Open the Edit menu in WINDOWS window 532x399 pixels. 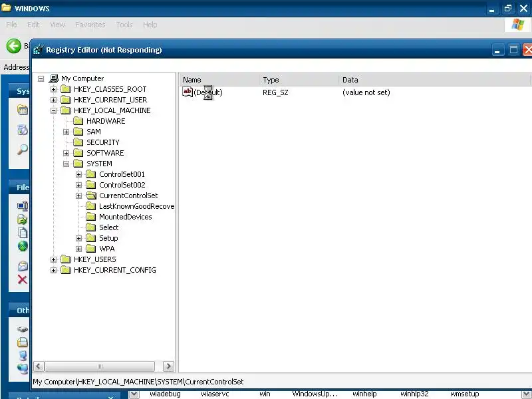pos(33,25)
